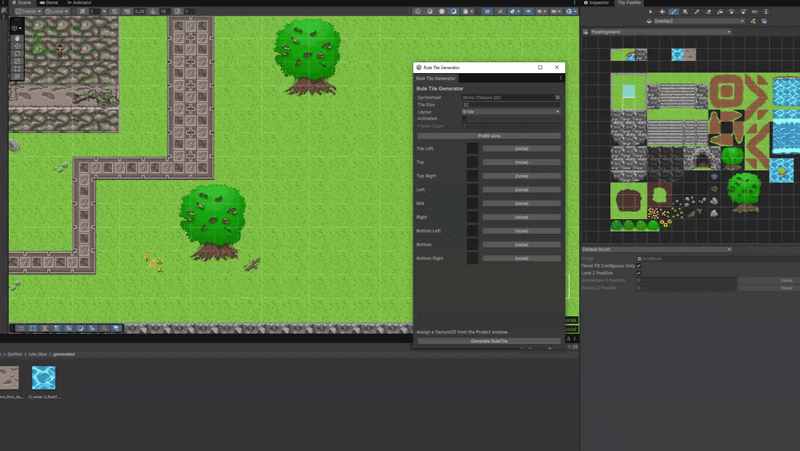Select the Move tool in Scene toolbar
The height and width of the screenshot is (451, 800).
point(17,46)
